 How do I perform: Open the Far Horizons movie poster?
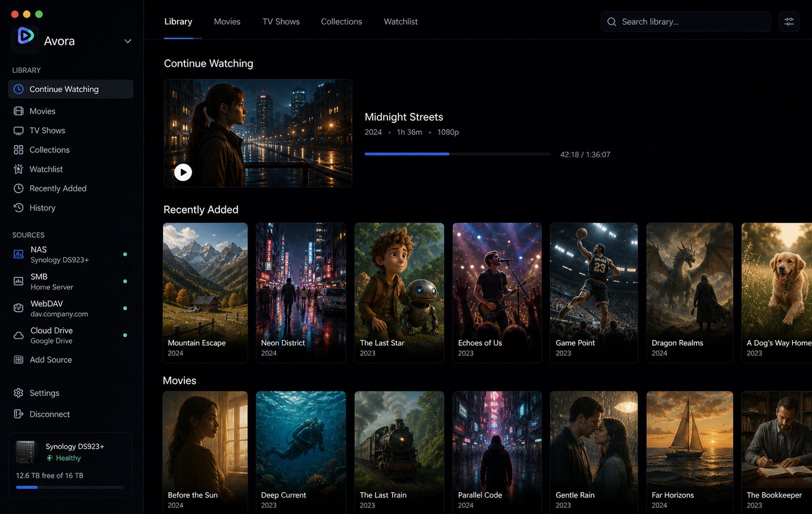690,453
